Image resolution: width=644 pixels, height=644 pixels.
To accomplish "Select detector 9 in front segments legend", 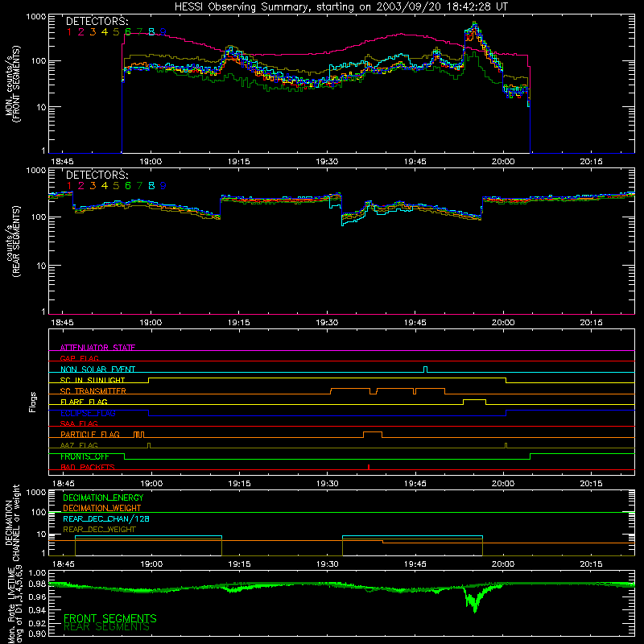I will [163, 32].
